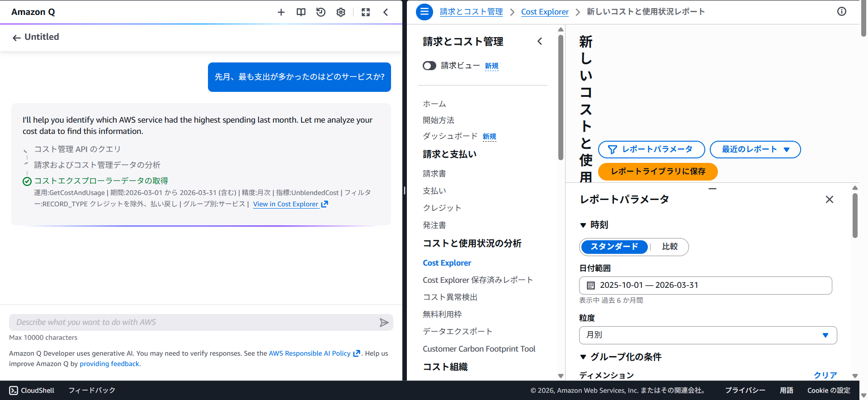This screenshot has width=868, height=400.
Task: Click the parameters panel resize handle
Action: [x=712, y=189]
